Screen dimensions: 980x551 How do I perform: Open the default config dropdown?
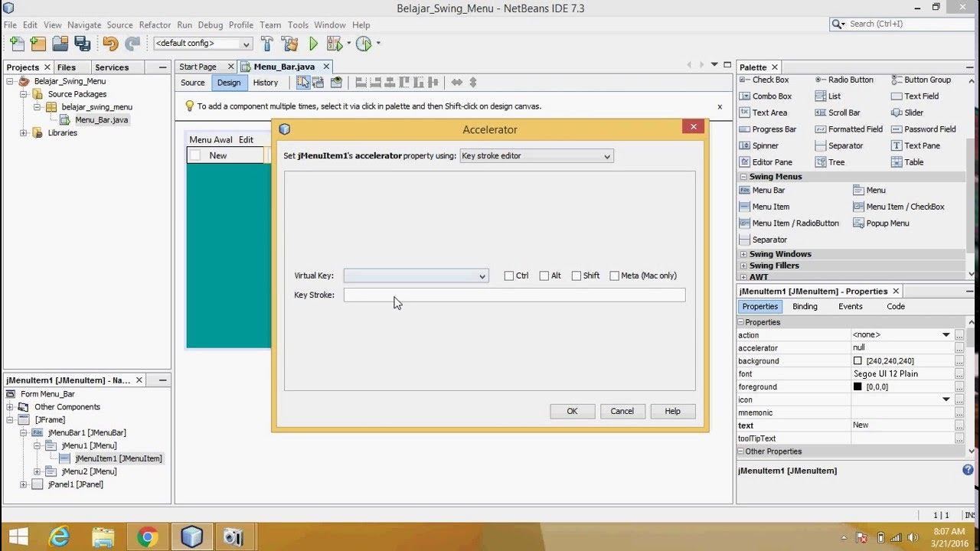point(203,44)
